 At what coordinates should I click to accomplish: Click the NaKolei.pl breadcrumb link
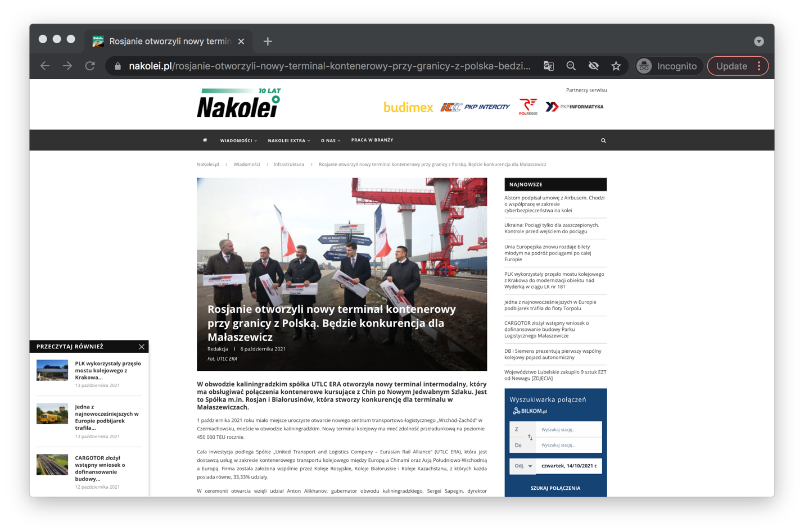pos(207,165)
